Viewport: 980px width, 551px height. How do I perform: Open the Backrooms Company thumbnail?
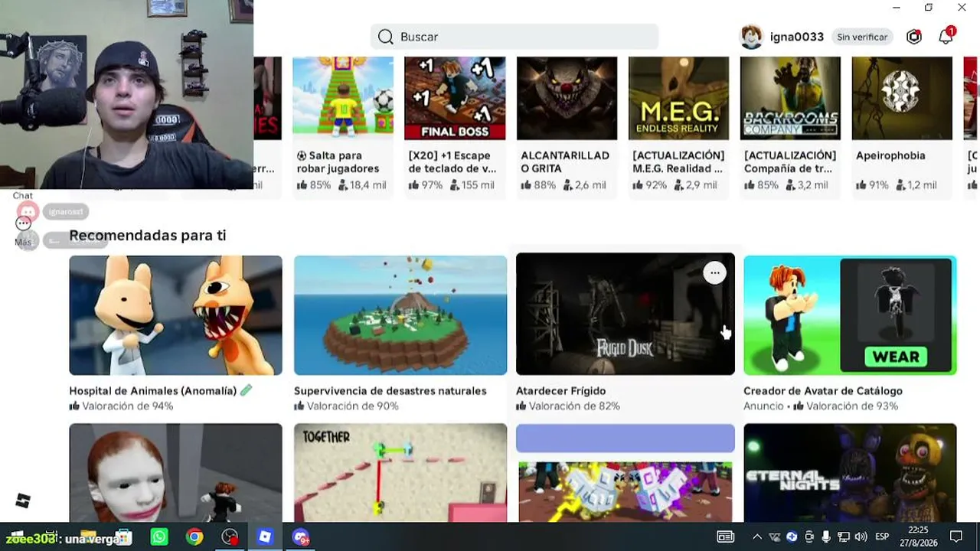(790, 99)
